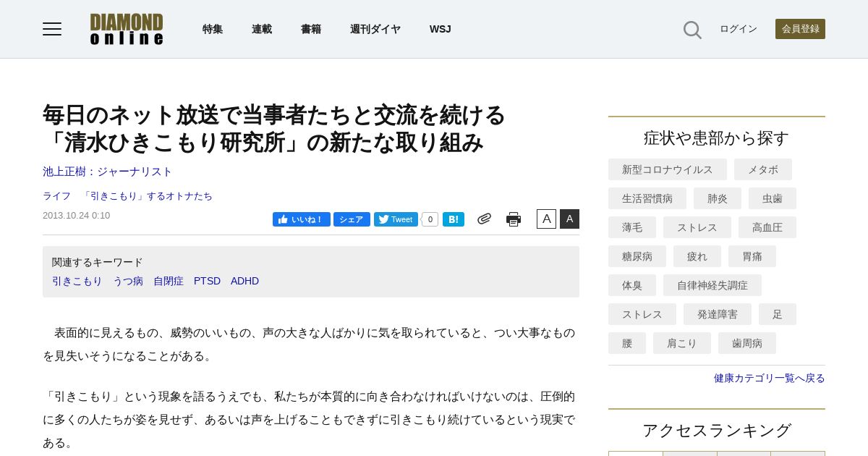
Task: Open the 書籍 menu
Action: tap(311, 29)
